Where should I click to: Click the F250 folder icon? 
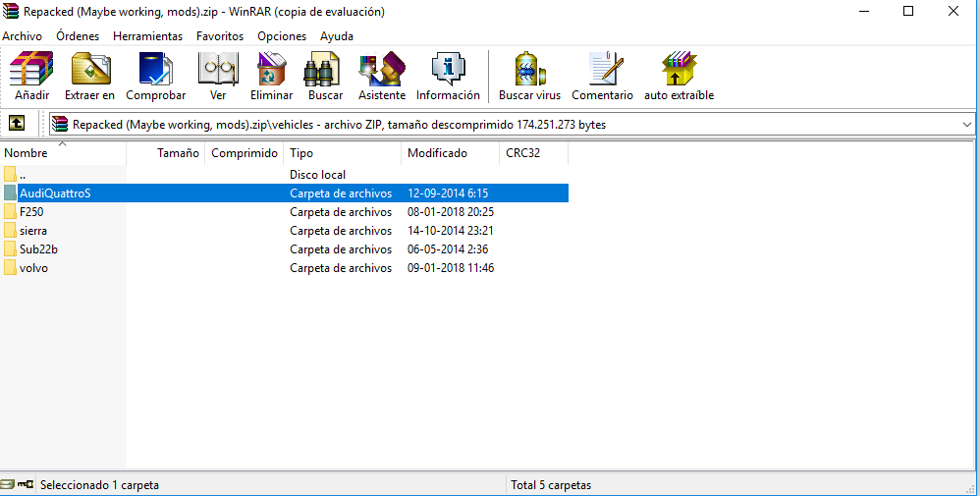point(10,211)
